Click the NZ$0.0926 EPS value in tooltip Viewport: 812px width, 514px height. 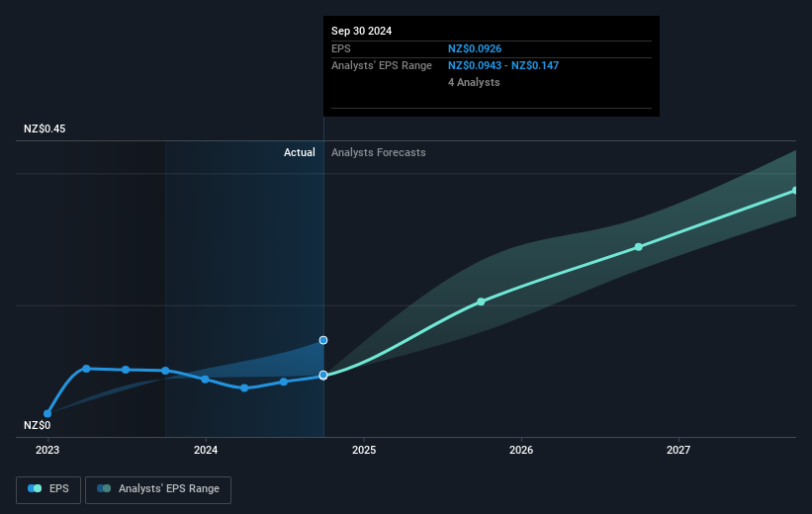pos(475,48)
